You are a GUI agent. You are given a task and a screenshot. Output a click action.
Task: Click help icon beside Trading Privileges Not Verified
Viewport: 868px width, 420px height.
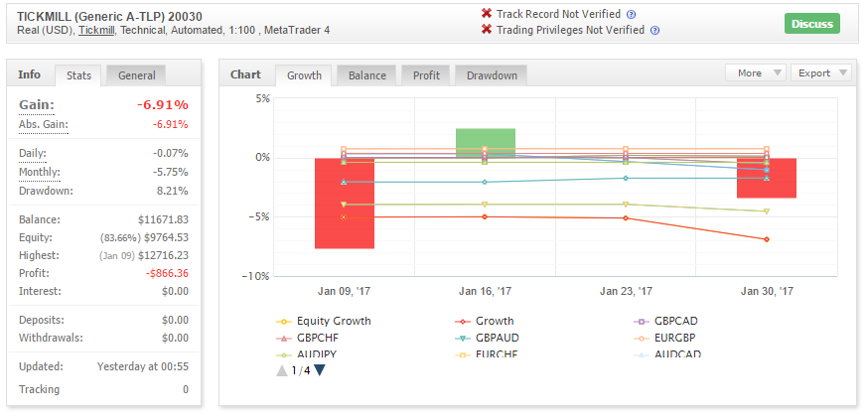(654, 31)
